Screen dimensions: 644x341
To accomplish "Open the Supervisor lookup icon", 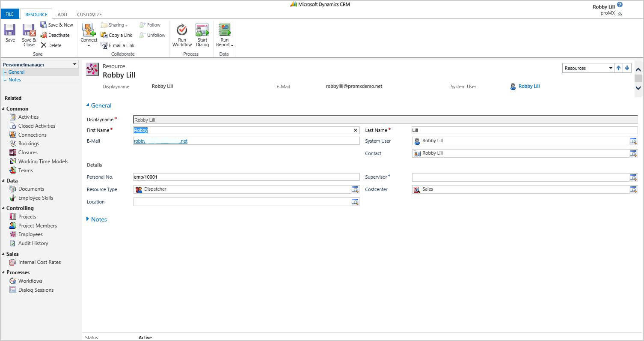I will click(633, 177).
